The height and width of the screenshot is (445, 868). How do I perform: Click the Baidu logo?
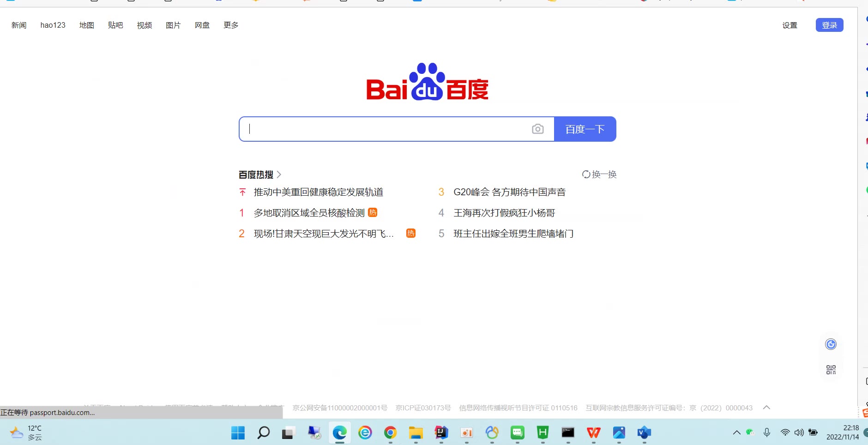pos(428,82)
